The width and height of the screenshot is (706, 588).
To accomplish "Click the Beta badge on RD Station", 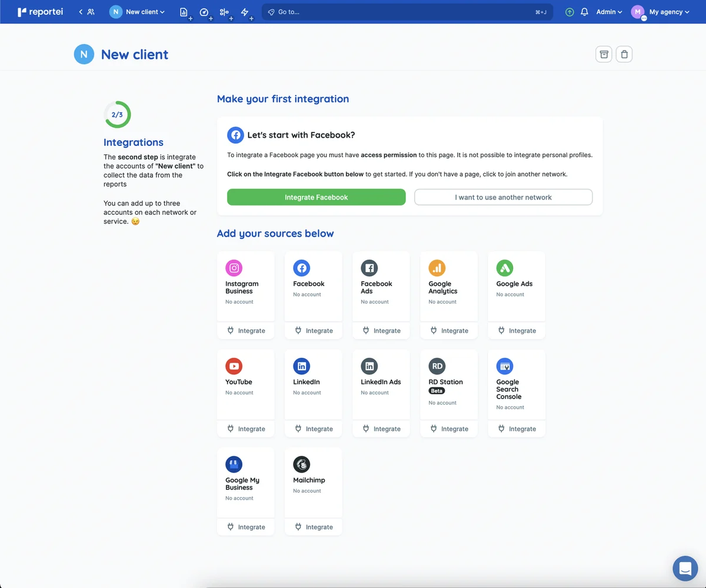I will click(x=437, y=391).
